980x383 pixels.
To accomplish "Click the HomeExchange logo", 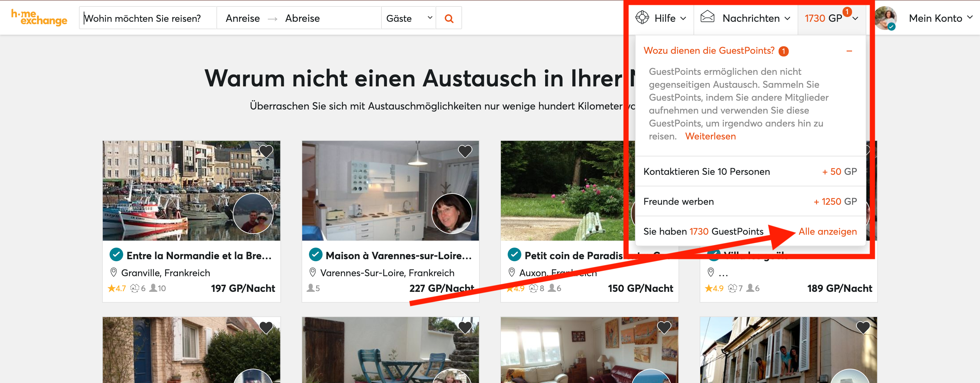I will 39,17.
